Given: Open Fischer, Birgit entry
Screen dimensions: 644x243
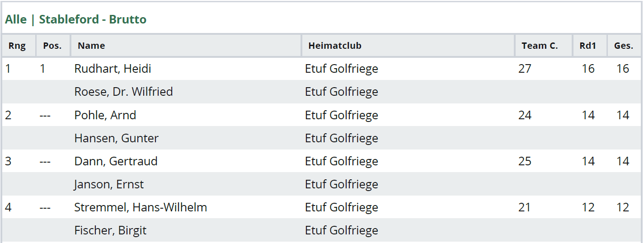Looking at the screenshot, I should [110, 230].
